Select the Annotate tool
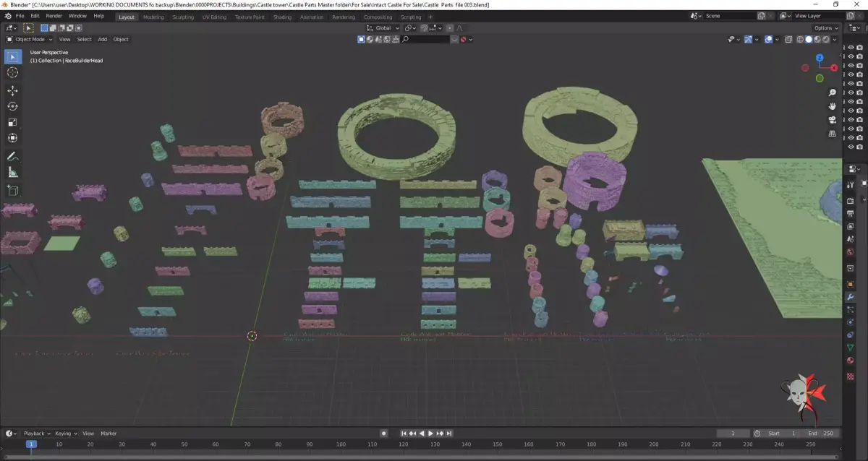Screen dimensions: 868x461 12,156
